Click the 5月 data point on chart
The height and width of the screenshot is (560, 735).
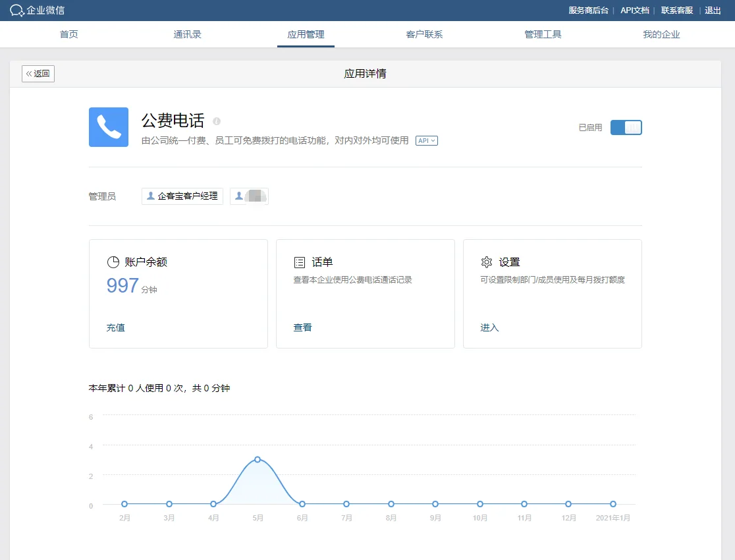click(x=258, y=460)
